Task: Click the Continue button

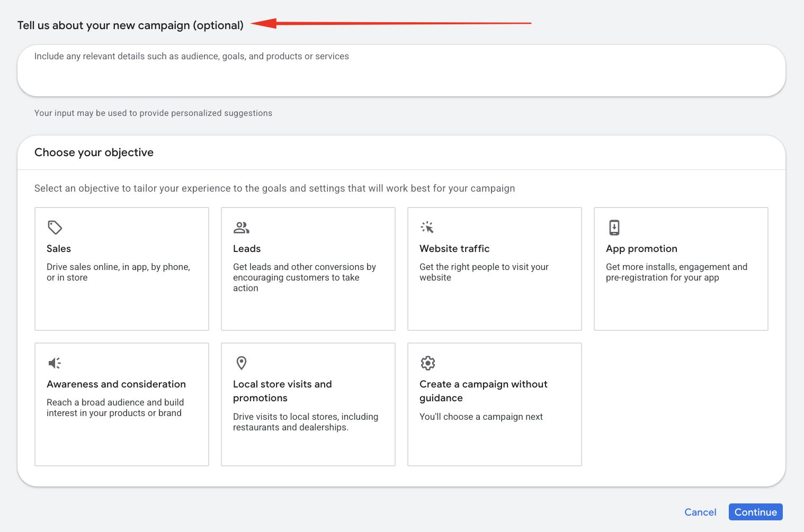Action: [x=755, y=512]
